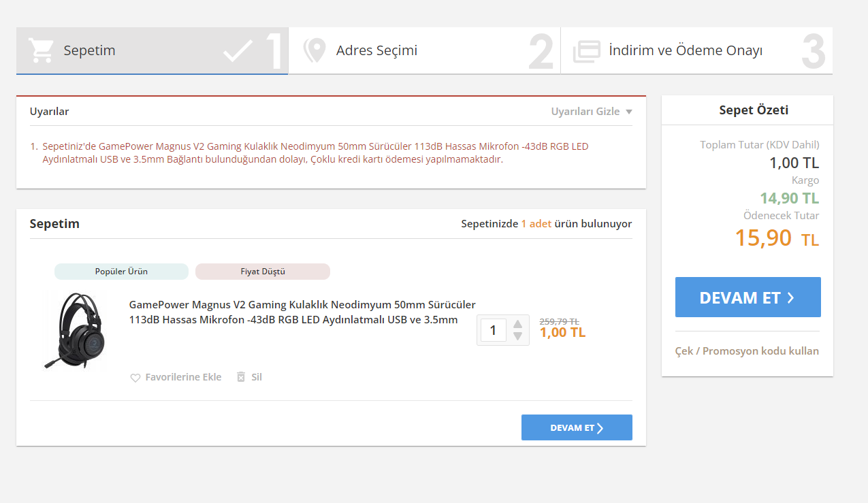Open Çek / Promosyon kodu kullan link
This screenshot has width=868, height=503.
(747, 351)
